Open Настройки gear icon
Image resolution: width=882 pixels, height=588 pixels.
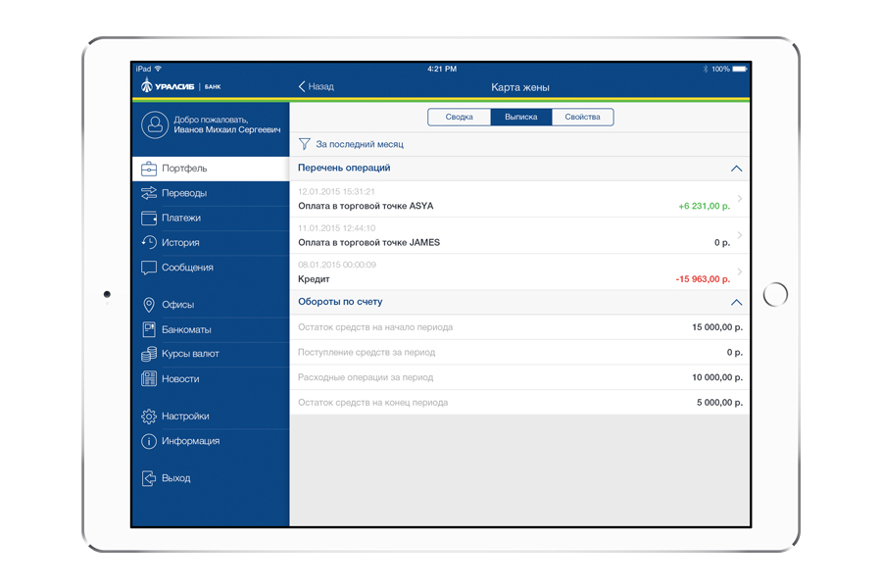(x=149, y=416)
